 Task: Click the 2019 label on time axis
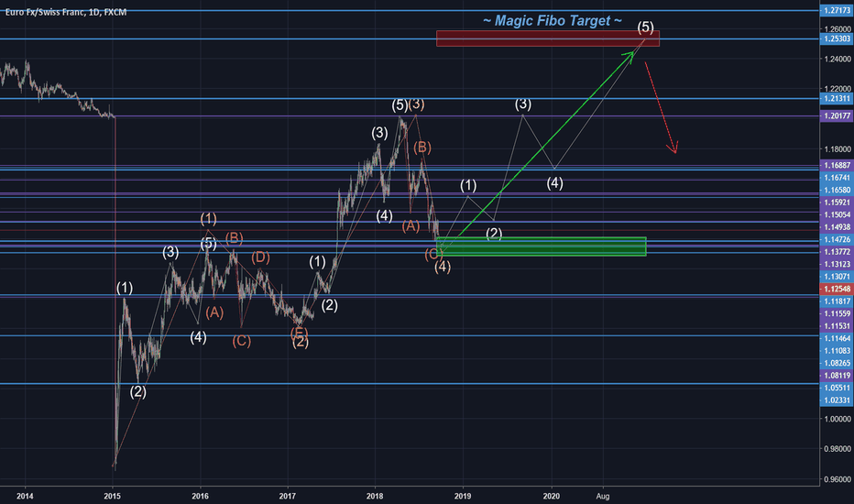click(463, 497)
